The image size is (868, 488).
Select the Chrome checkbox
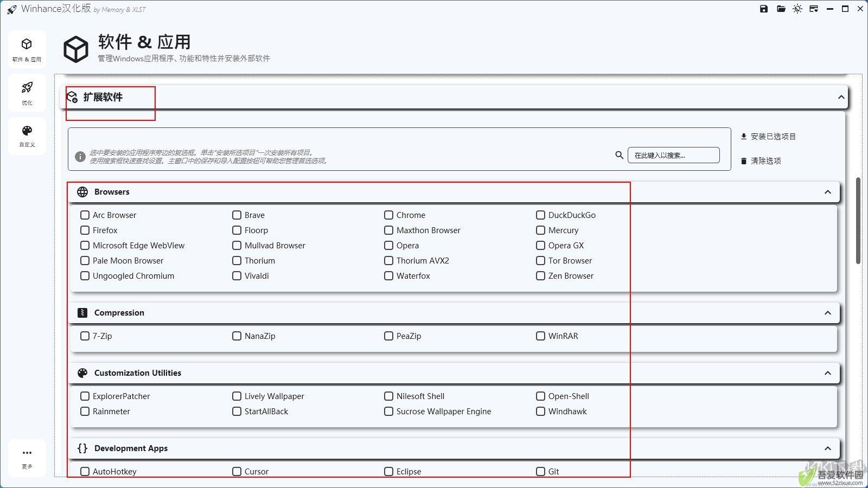[388, 215]
